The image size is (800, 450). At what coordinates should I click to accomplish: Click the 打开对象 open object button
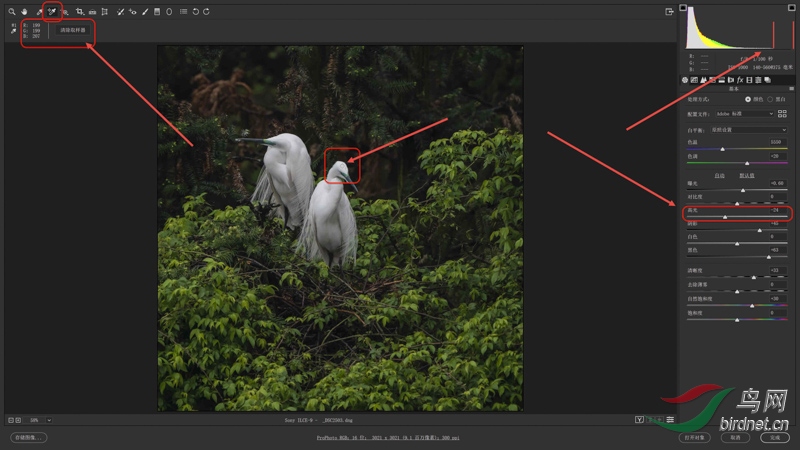(695, 437)
